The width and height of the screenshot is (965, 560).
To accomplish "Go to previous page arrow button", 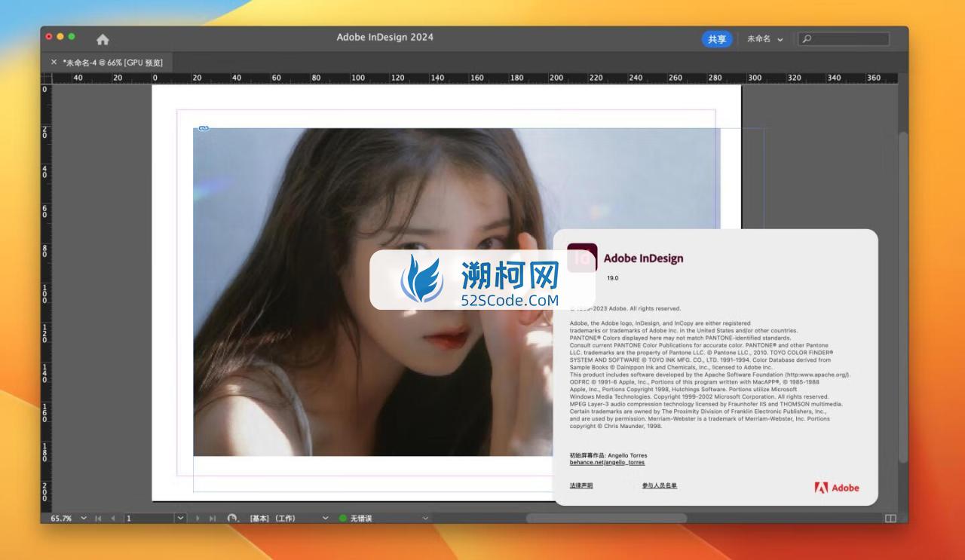I will pyautogui.click(x=114, y=519).
